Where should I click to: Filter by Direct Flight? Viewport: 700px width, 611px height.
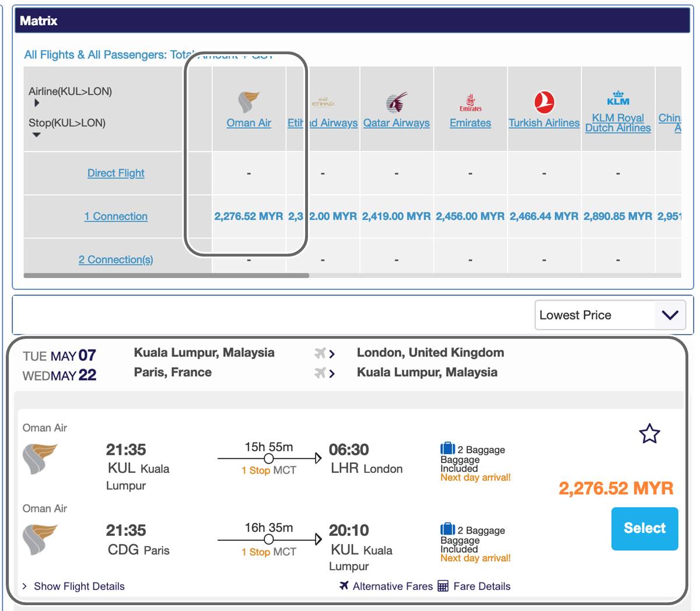[x=116, y=173]
